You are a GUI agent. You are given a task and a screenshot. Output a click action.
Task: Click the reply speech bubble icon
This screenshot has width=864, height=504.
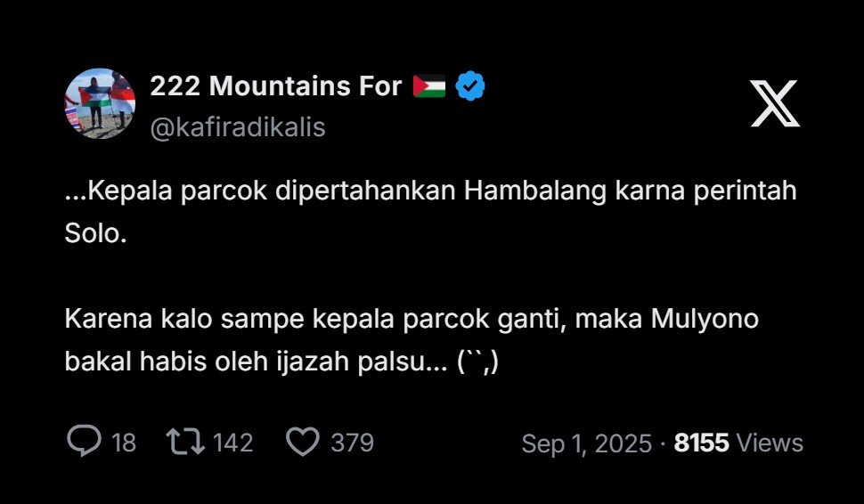84,442
